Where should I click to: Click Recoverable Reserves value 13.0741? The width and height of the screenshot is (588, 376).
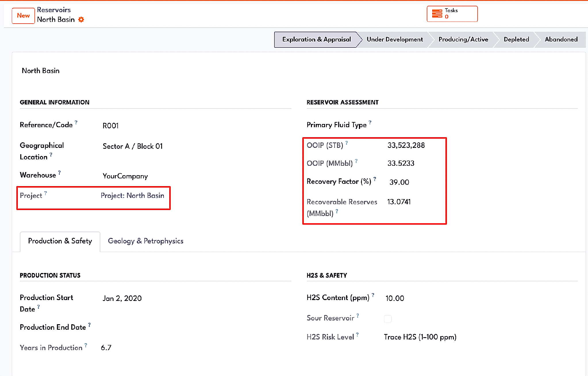coord(399,202)
